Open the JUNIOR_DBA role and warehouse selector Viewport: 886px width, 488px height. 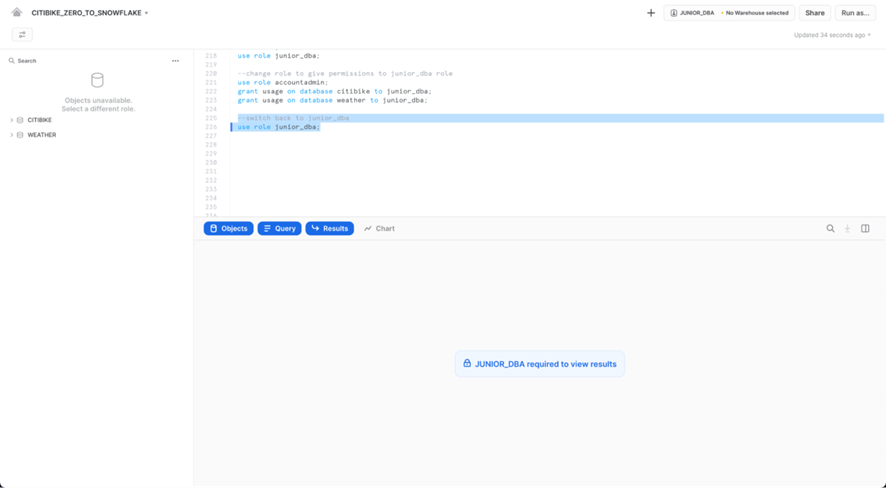coord(729,13)
